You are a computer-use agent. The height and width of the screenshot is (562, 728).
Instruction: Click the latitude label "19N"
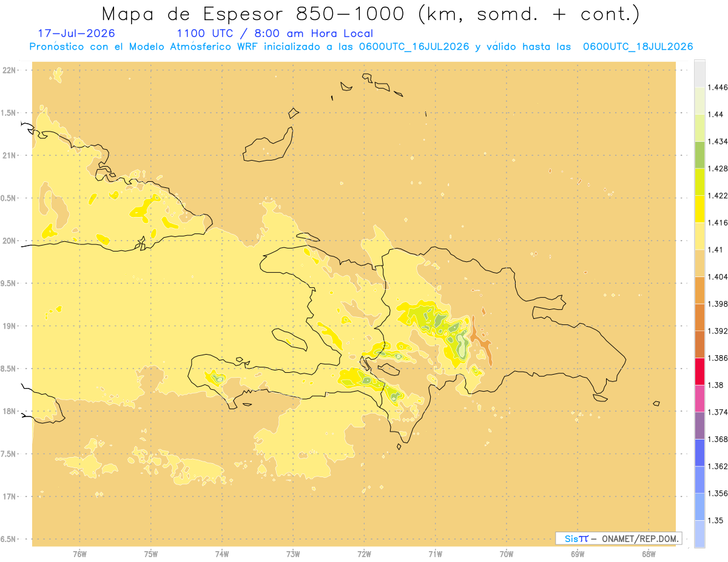[10, 326]
